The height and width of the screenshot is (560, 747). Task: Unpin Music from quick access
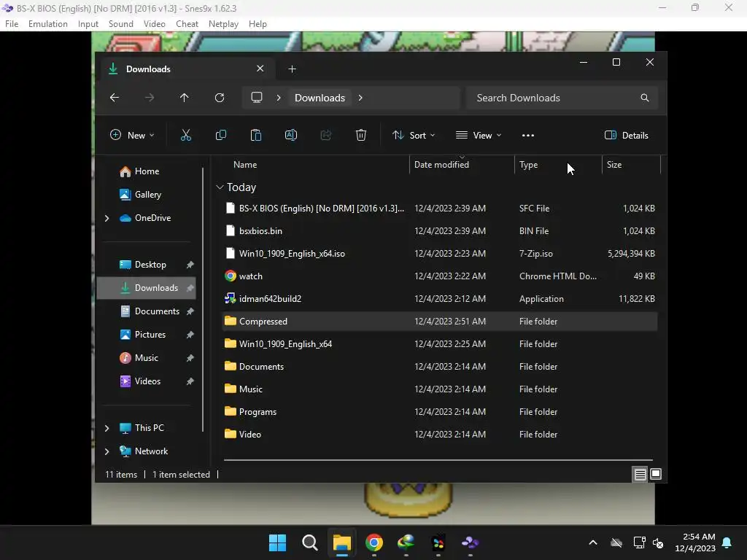tap(190, 358)
